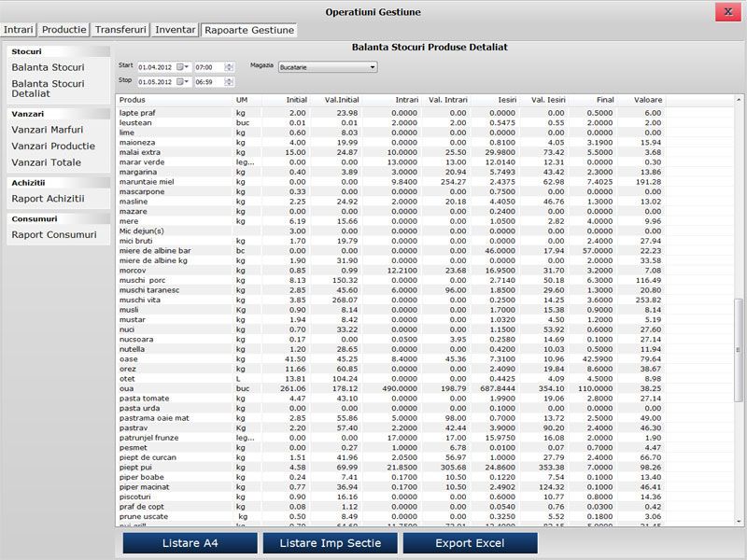The width and height of the screenshot is (747, 560).
Task: Close the Operatiuni Gestiune window
Action: click(x=728, y=12)
